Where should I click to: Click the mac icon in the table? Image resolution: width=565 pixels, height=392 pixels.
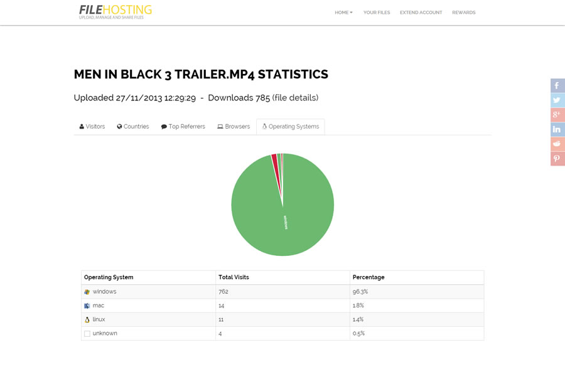click(x=87, y=305)
